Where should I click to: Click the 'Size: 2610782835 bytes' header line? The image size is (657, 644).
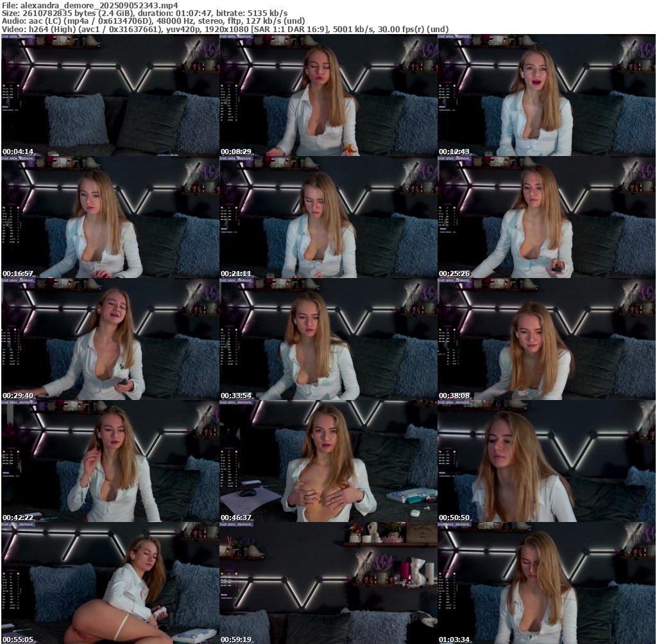tap(144, 13)
